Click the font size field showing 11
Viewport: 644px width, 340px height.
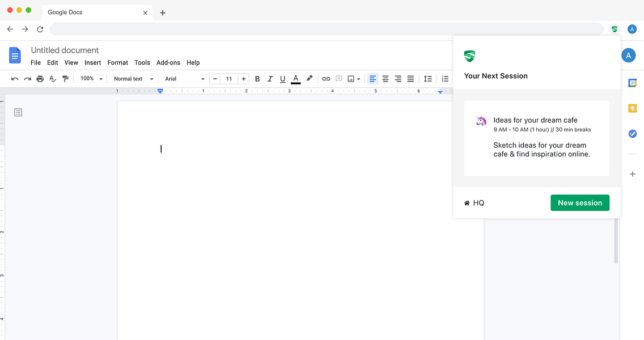tap(229, 79)
